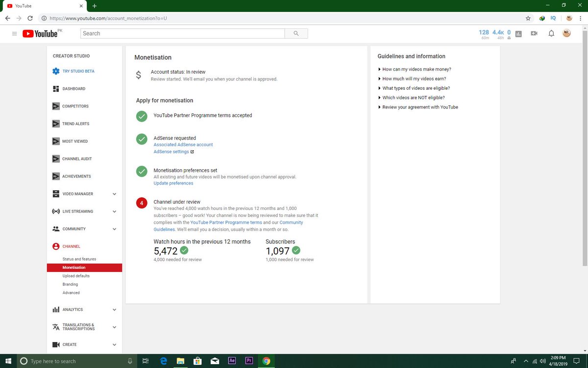Open YouTube Partner Programme terms link
Screen dimensions: 588x368
226,222
